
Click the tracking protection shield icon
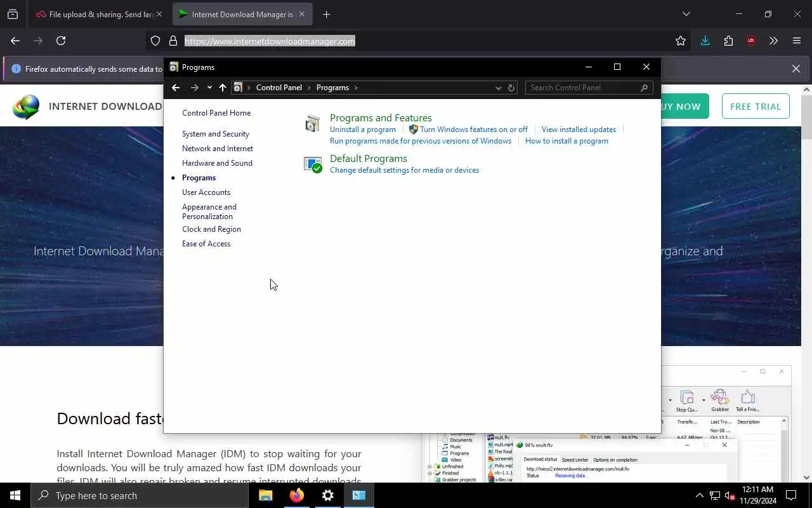pyautogui.click(x=155, y=41)
